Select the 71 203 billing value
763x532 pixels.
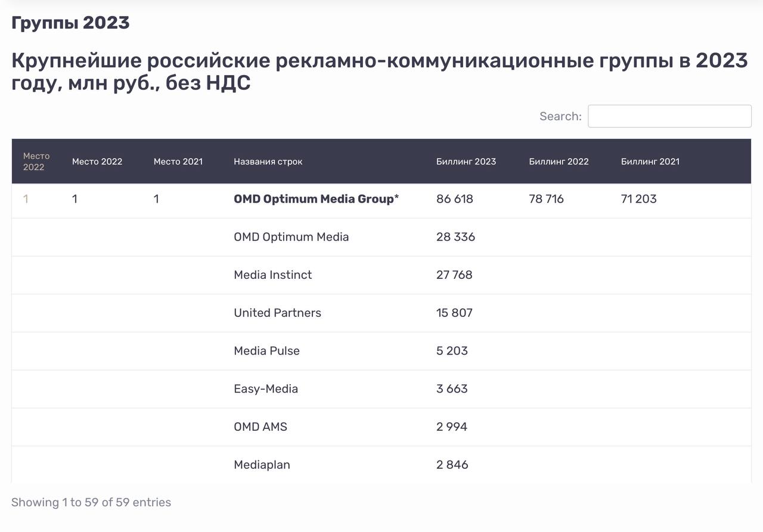(x=638, y=199)
